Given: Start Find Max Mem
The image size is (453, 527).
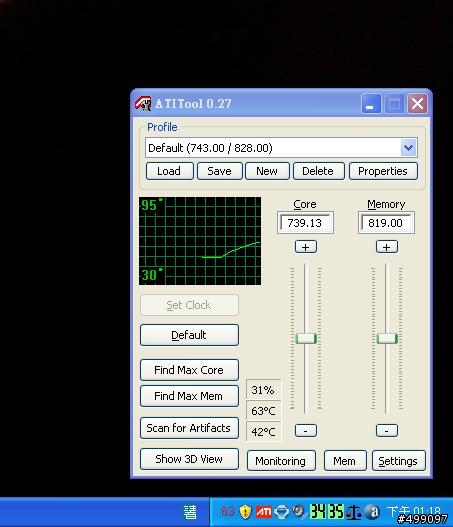Looking at the screenshot, I should (x=189, y=396).
